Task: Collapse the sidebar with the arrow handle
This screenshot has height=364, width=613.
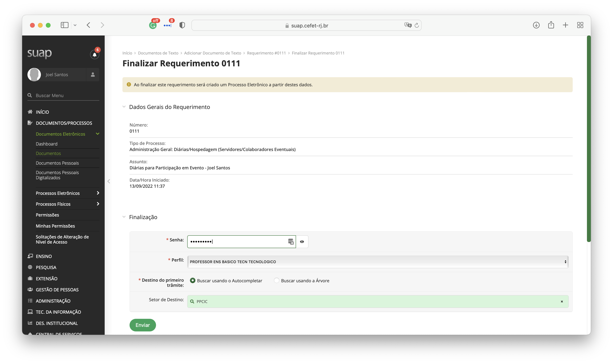Action: [x=109, y=181]
